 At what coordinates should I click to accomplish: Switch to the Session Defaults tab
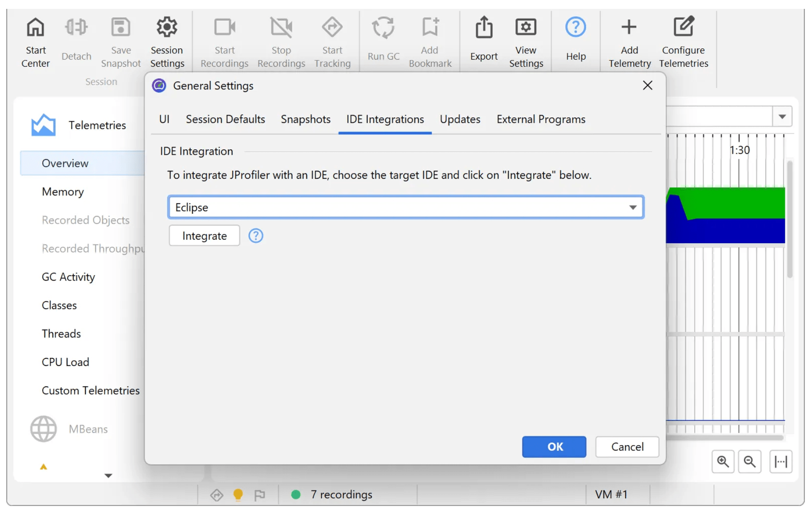pyautogui.click(x=225, y=119)
